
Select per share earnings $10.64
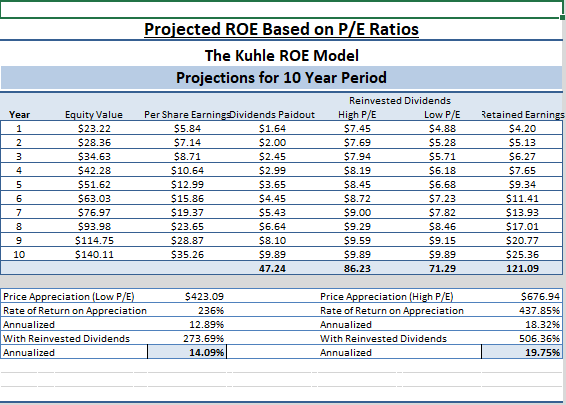187,170
